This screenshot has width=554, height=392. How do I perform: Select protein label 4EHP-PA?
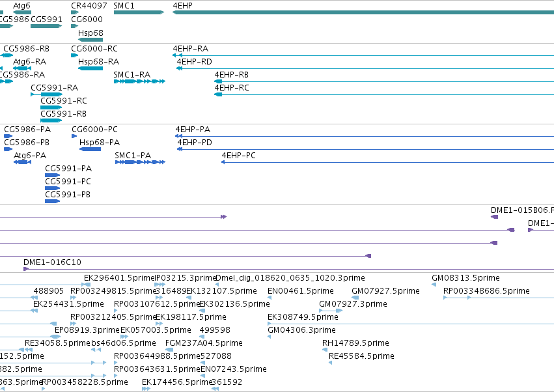(193, 130)
